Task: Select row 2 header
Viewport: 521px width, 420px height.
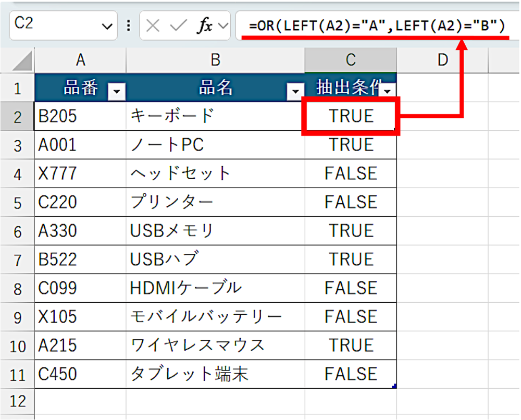Action: coord(17,116)
